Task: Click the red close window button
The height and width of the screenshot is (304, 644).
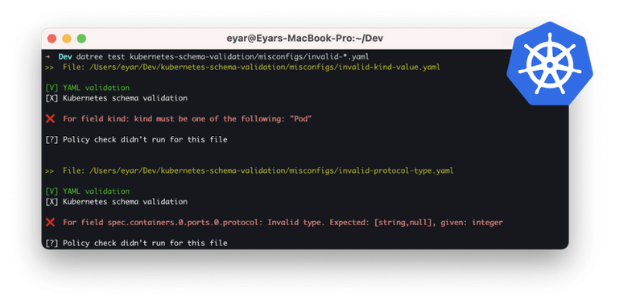Action: 52,39
